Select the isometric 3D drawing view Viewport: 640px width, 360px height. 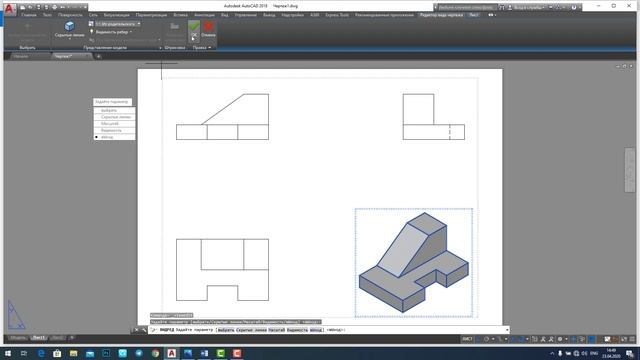point(414,262)
